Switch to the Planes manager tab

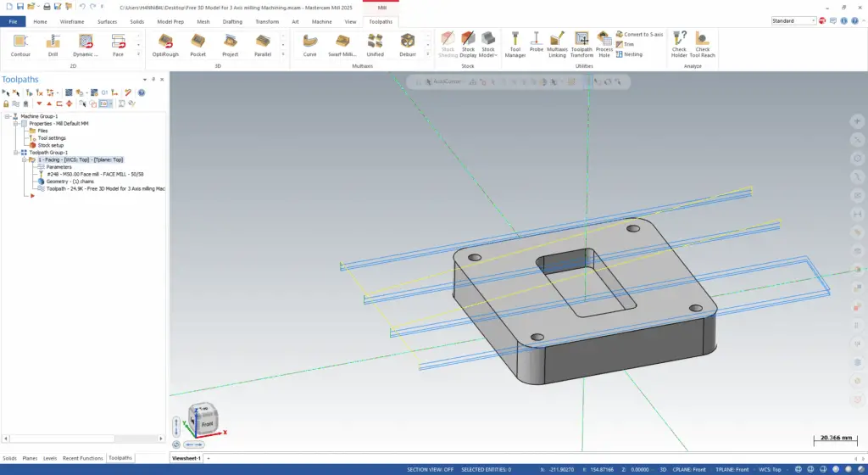[30, 458]
